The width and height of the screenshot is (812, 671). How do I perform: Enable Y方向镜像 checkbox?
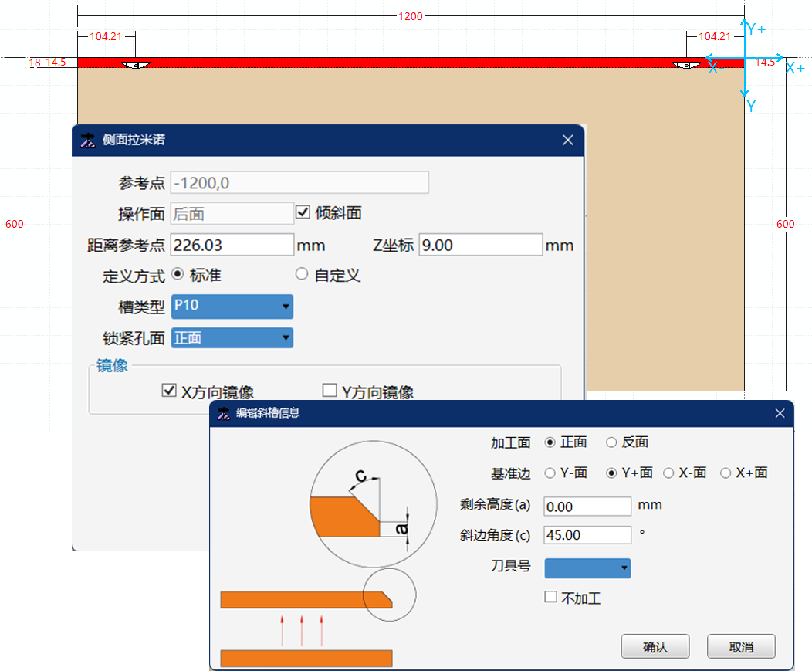(330, 391)
